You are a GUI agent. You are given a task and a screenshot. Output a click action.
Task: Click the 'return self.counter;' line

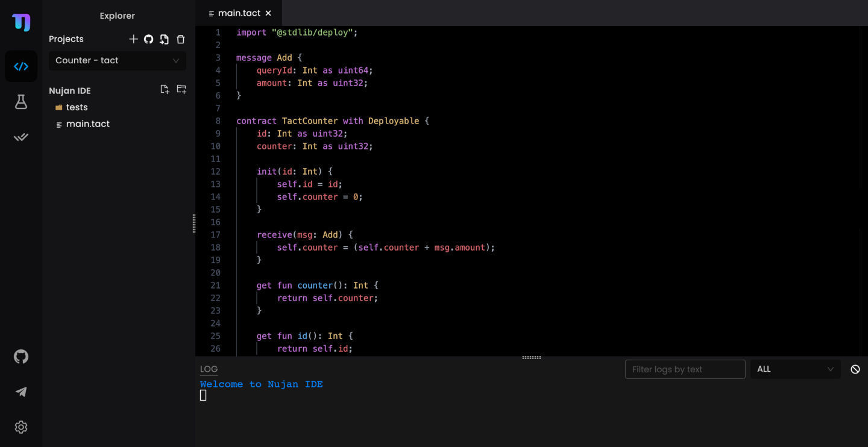coord(327,298)
